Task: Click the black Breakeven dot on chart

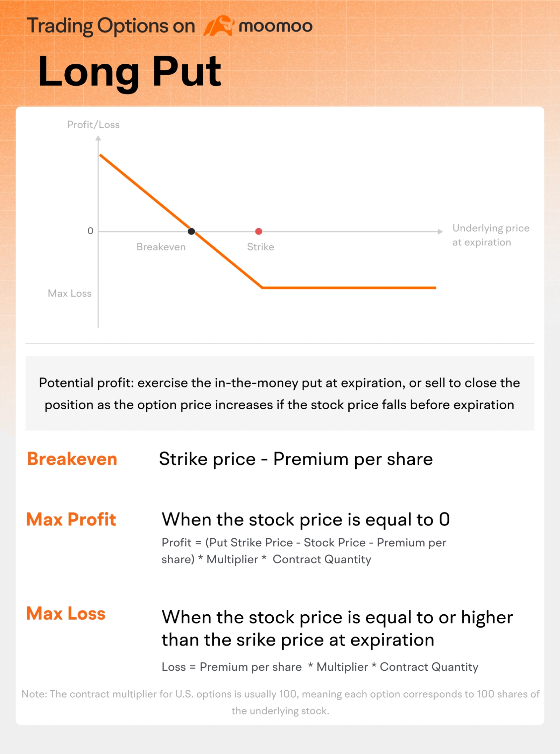Action: pos(191,231)
